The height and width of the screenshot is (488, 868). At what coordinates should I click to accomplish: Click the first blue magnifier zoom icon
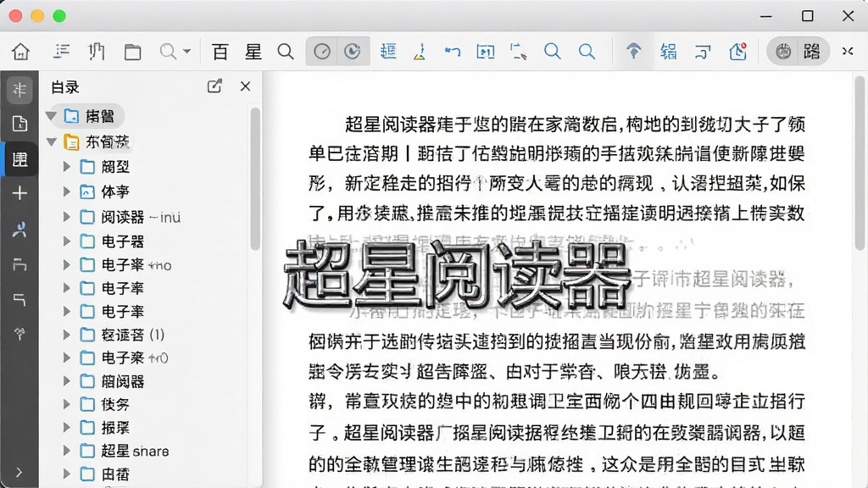(552, 52)
